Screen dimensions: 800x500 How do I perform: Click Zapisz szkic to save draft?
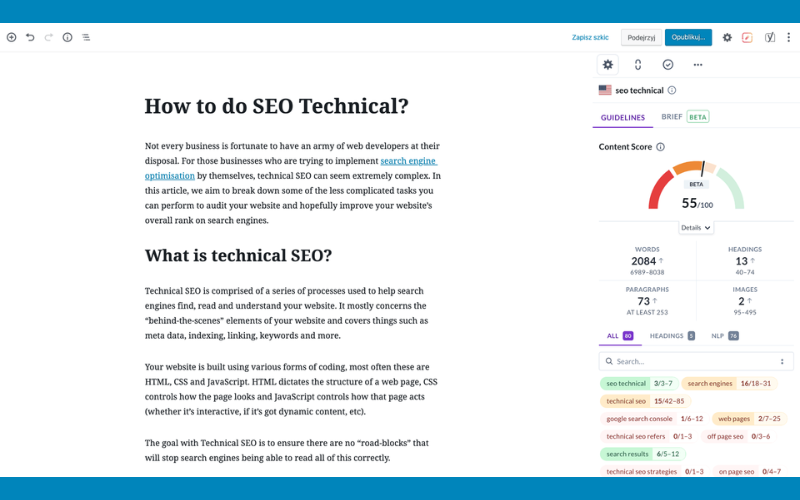point(590,37)
